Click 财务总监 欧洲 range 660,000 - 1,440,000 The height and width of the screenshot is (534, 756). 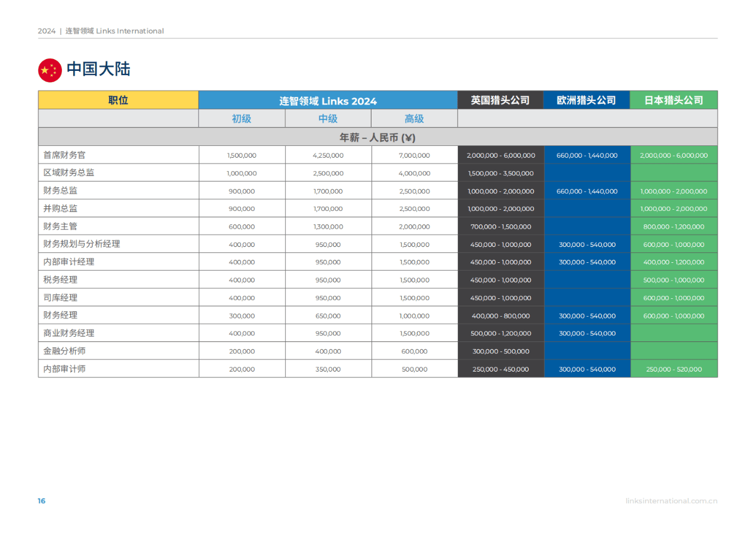pyautogui.click(x=587, y=191)
